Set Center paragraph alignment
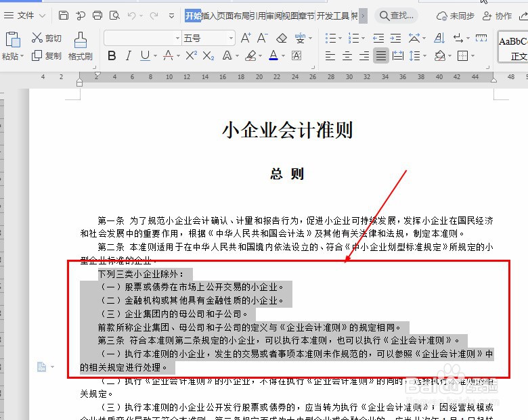The height and width of the screenshot is (420, 528). (x=347, y=55)
